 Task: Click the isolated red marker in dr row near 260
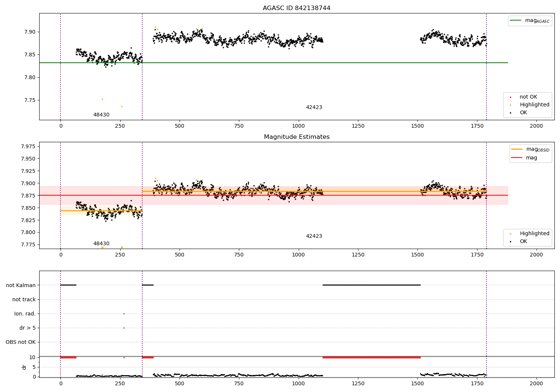pos(124,358)
